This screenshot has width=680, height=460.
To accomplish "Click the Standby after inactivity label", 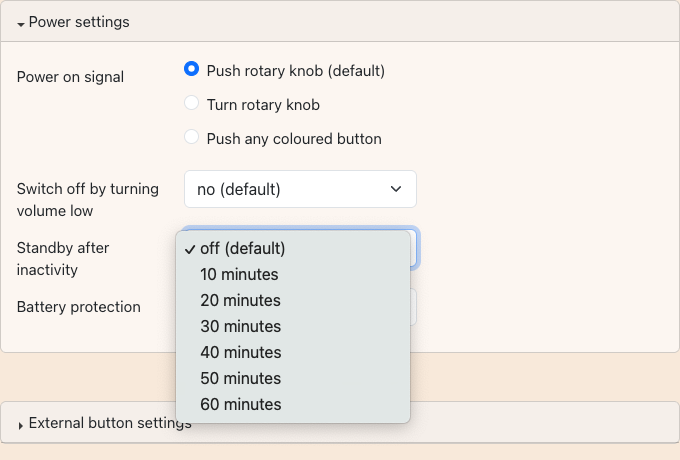I will coord(63,258).
